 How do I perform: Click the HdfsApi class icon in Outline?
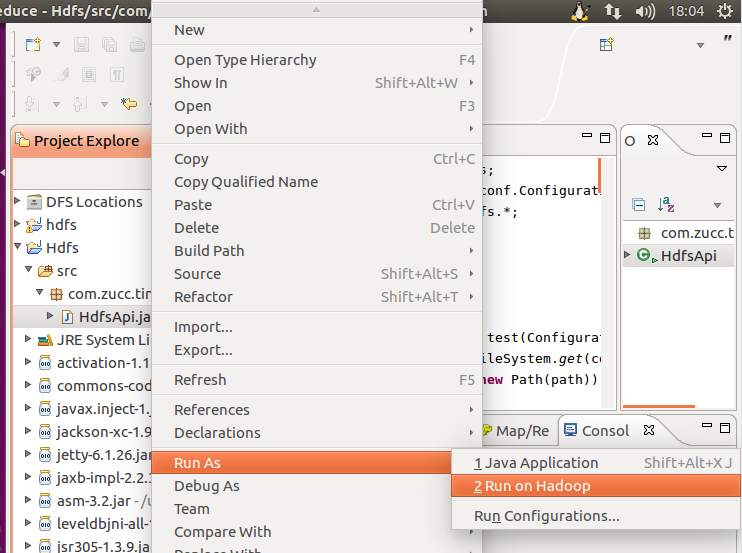[x=646, y=256]
